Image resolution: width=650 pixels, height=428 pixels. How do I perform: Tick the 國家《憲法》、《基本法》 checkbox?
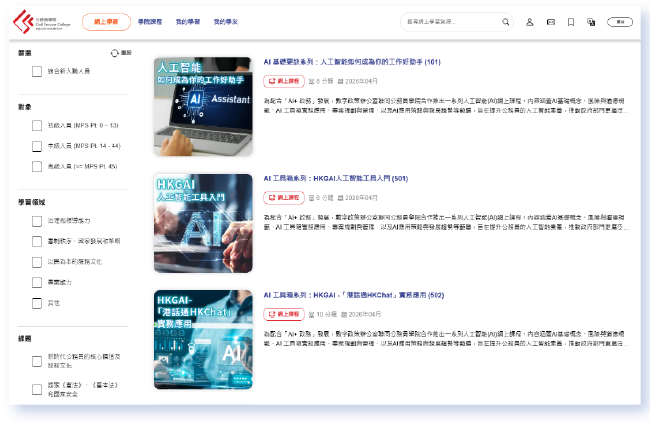coord(37,389)
